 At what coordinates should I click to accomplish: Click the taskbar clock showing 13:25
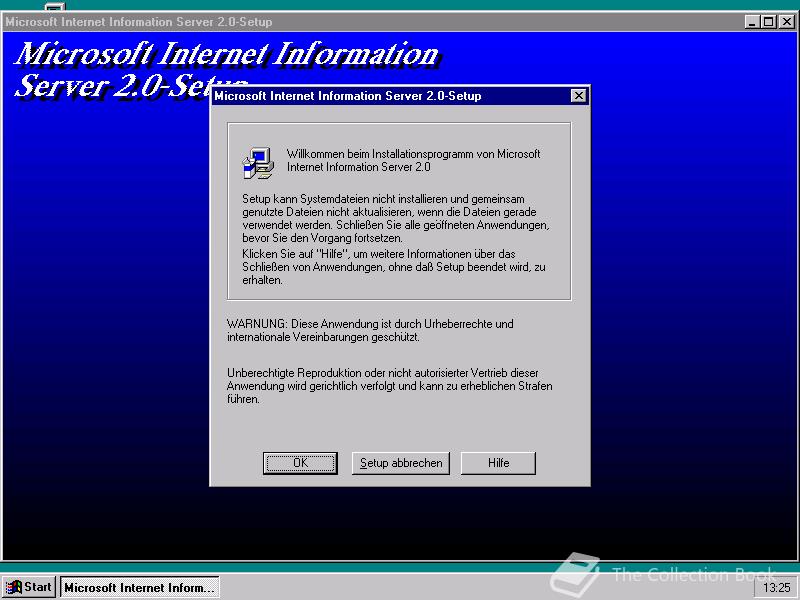(x=776, y=588)
